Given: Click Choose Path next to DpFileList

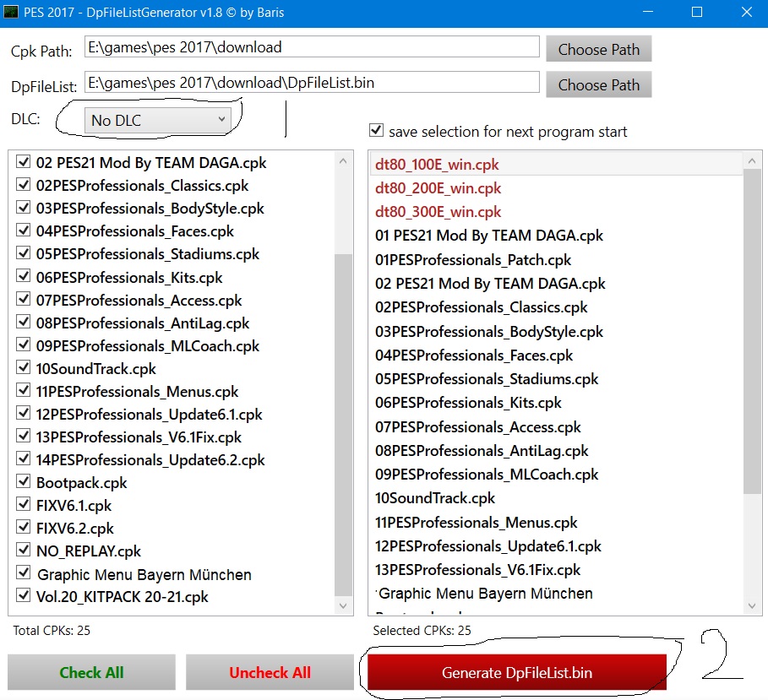Looking at the screenshot, I should (598, 84).
